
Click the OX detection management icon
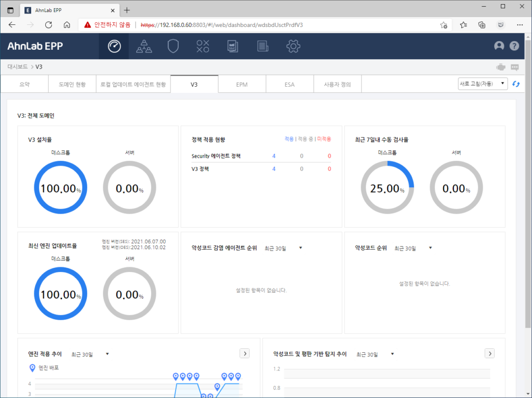203,46
